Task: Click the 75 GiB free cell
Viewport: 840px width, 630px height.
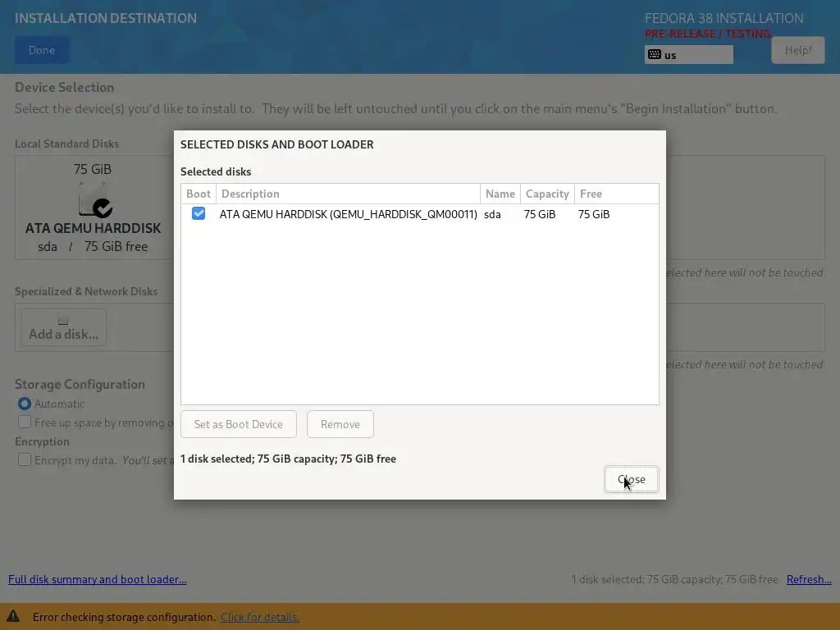Action: point(594,214)
